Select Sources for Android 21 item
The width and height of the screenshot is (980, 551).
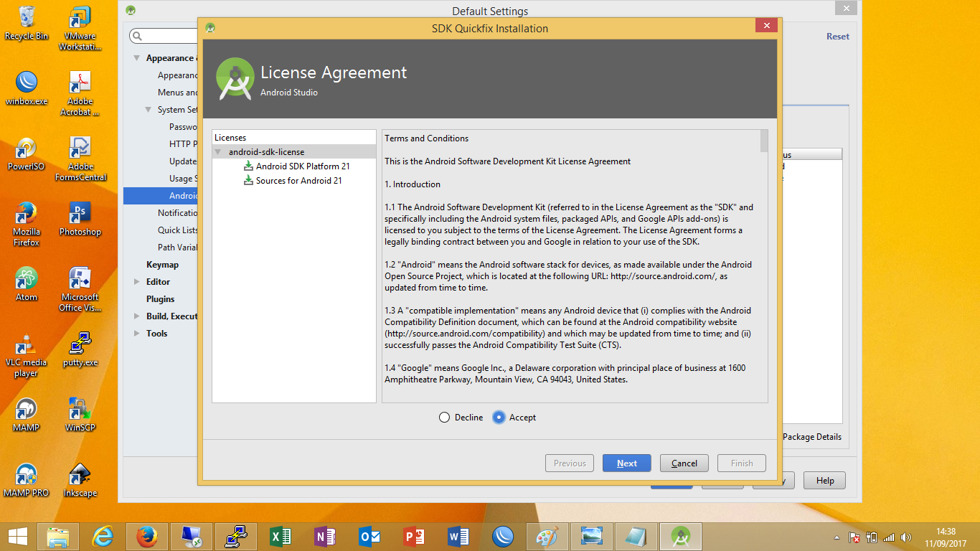(299, 181)
